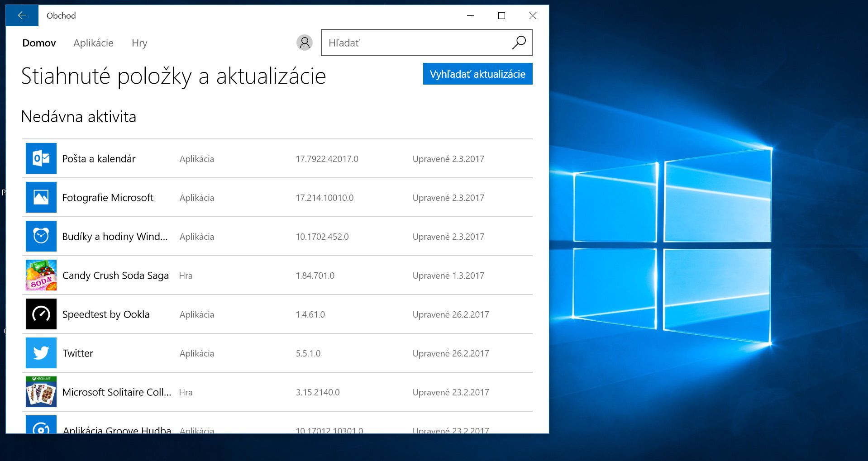Click Aplikácia type in Speedtest row
The height and width of the screenshot is (461, 868).
coord(197,314)
